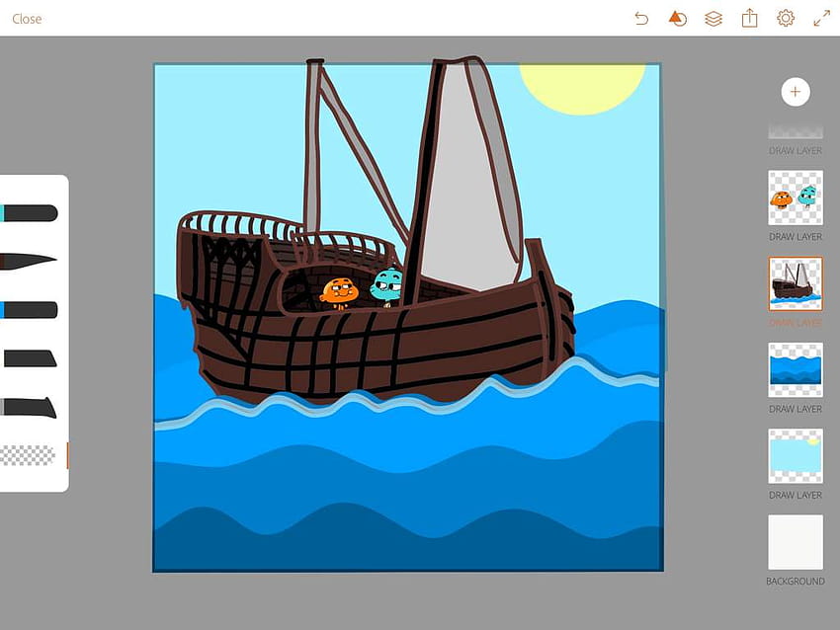Select the dark chisel-tip marker brush
The image size is (840, 630).
click(30, 358)
